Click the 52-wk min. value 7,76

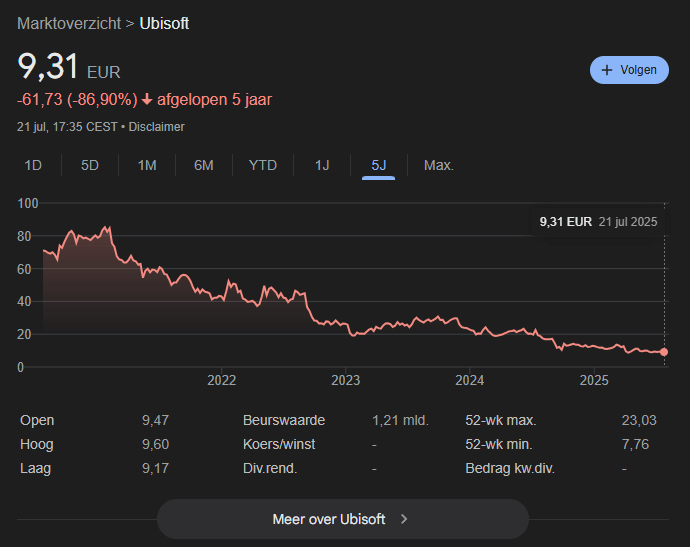tap(635, 444)
